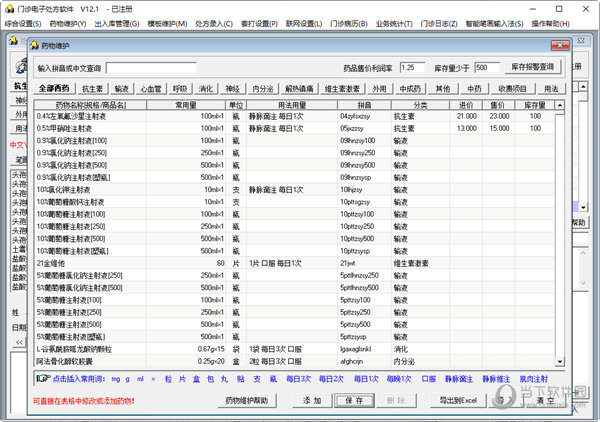Insert the phrase 肌肉注射
This screenshot has height=422, width=600.
point(534,379)
